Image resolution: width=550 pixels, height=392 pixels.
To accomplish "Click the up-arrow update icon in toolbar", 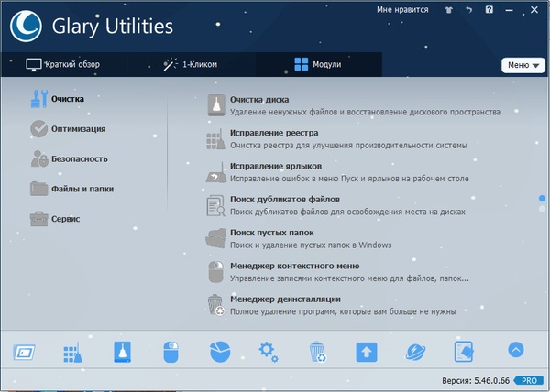I will pos(367,351).
